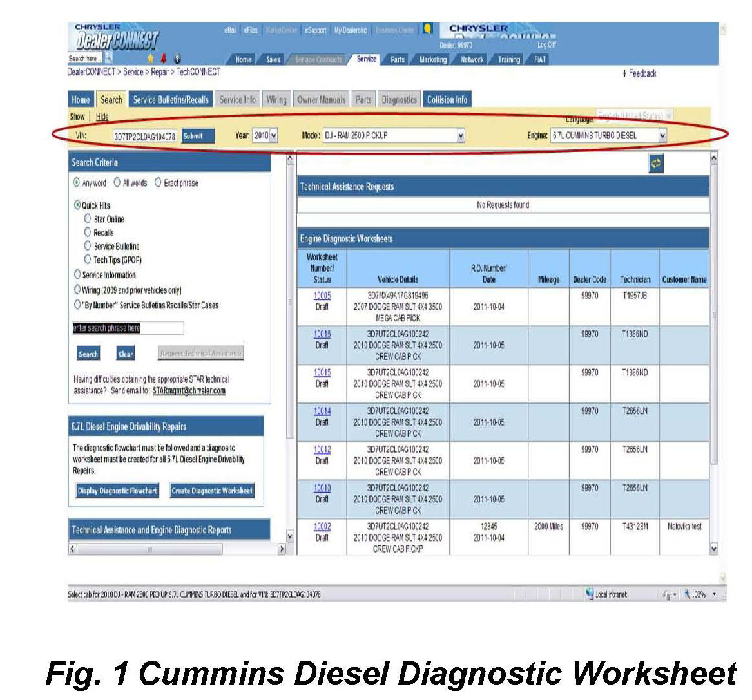Open the Training navigation tab
Viewport: 752px width, 700px height.
click(508, 59)
